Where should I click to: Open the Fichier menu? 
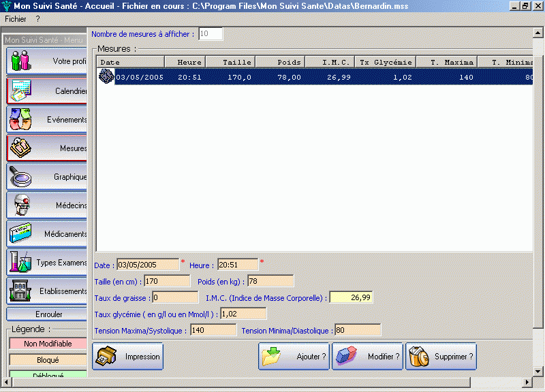tap(15, 19)
